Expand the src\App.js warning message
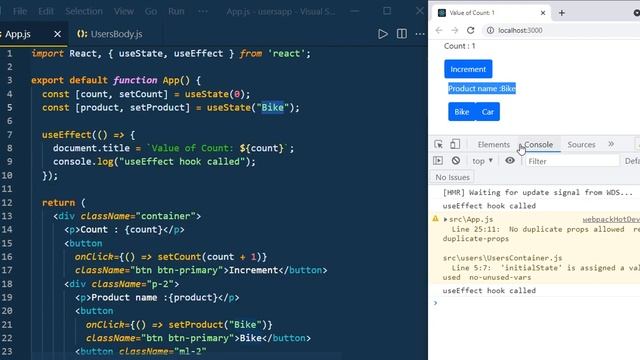This screenshot has width=640, height=360. pos(446,220)
